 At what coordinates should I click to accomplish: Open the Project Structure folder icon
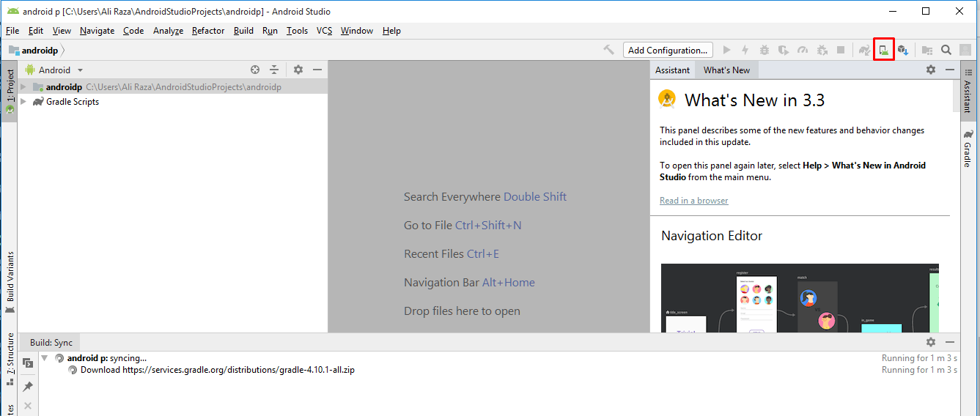927,50
